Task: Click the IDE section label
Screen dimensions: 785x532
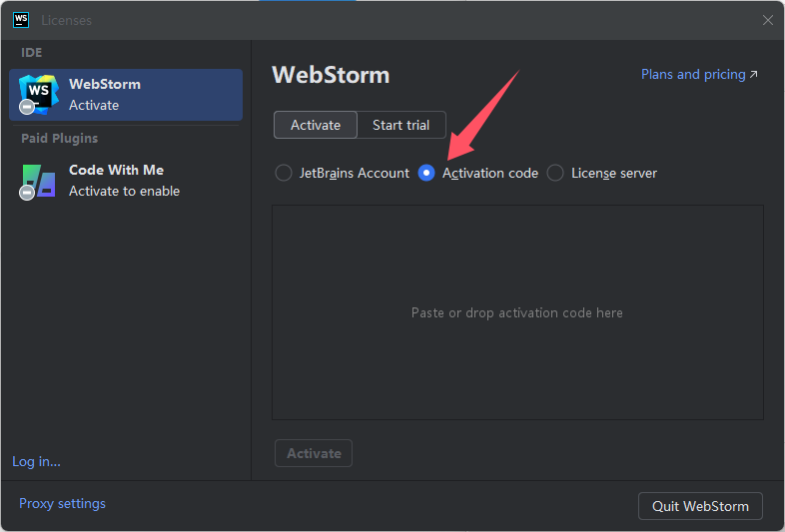Action: (32, 53)
